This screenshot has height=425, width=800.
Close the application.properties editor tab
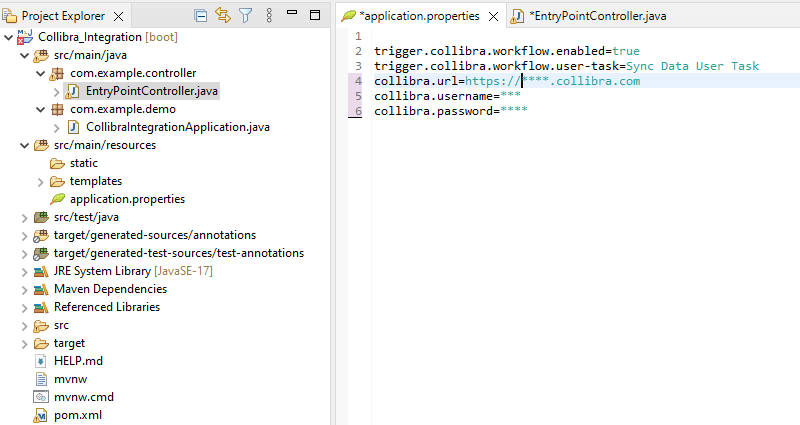click(493, 17)
